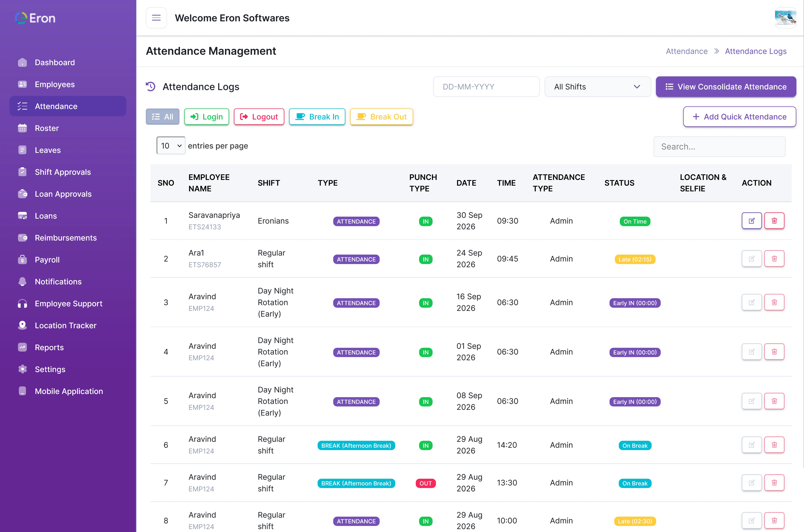Go to Location Tracker
This screenshot has width=804, height=532.
pos(68,326)
